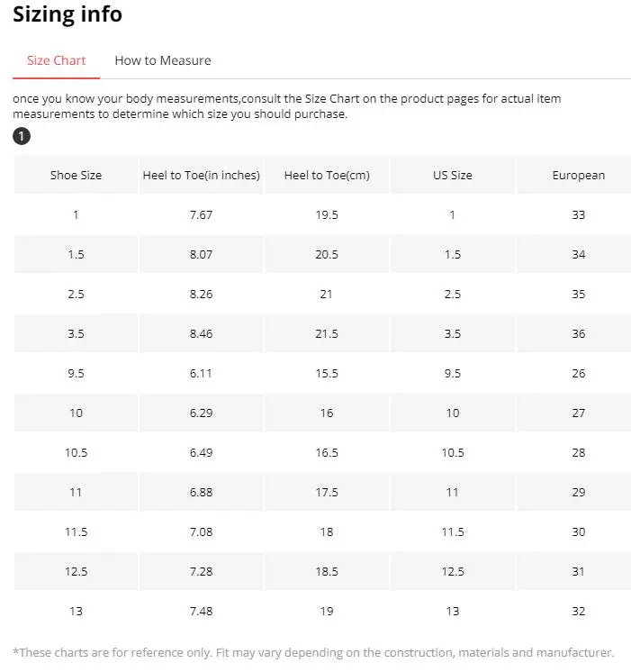Click the Sizing info heading
631x672 pixels.
click(x=68, y=14)
